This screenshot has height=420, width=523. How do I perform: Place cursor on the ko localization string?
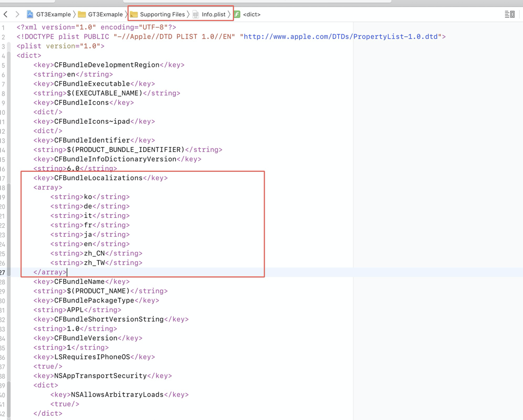(88, 197)
